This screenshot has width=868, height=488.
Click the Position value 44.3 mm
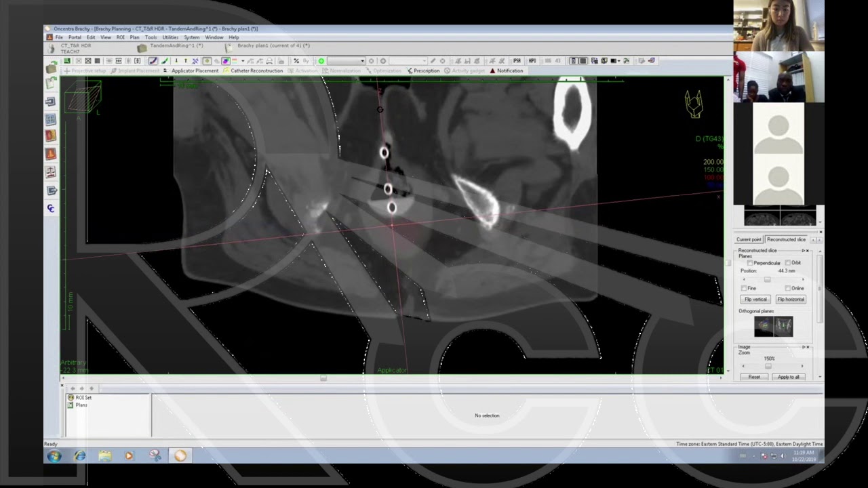pyautogui.click(x=787, y=270)
